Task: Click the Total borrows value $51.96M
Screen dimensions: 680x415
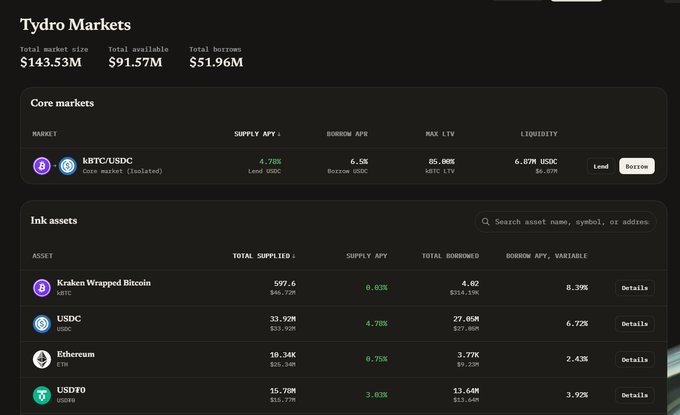Action: point(216,62)
